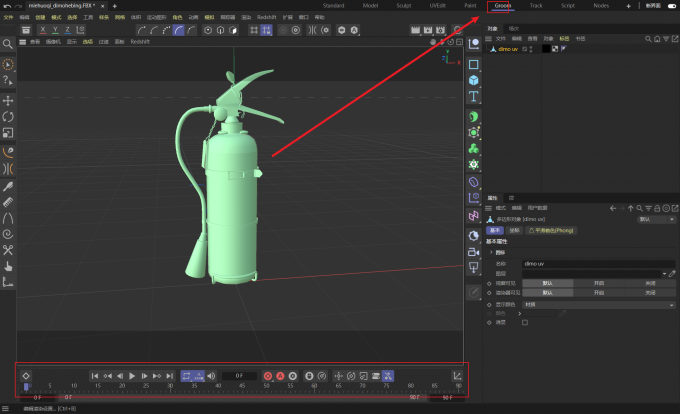Open attribute manager hamburger menu
This screenshot has width=680, height=414.
pos(488,209)
